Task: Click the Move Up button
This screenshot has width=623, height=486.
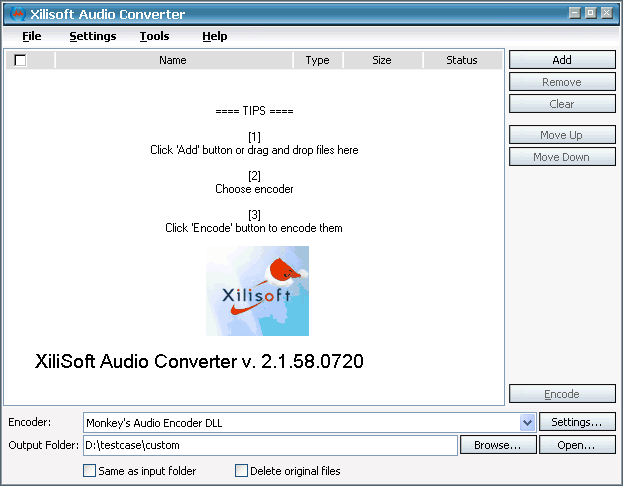Action: tap(562, 135)
